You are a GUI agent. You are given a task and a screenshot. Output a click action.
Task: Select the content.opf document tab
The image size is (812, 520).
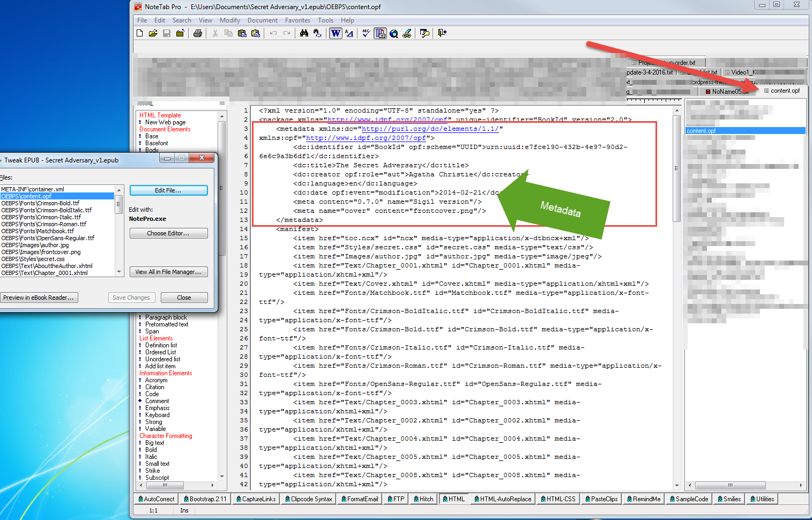point(785,91)
